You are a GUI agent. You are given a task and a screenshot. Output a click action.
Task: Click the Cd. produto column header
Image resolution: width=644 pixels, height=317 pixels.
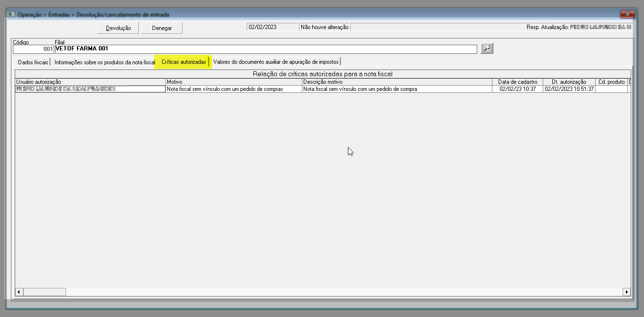611,82
